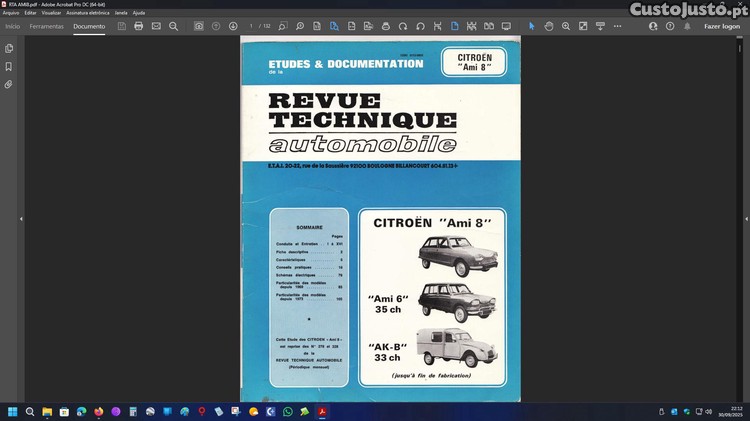The height and width of the screenshot is (421, 750).
Task: Click the notifications bell icon
Action: pyautogui.click(x=685, y=26)
